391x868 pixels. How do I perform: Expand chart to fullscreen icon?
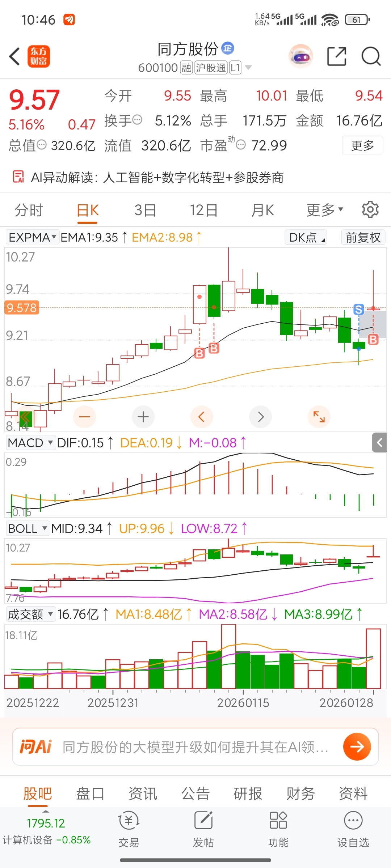click(x=319, y=417)
